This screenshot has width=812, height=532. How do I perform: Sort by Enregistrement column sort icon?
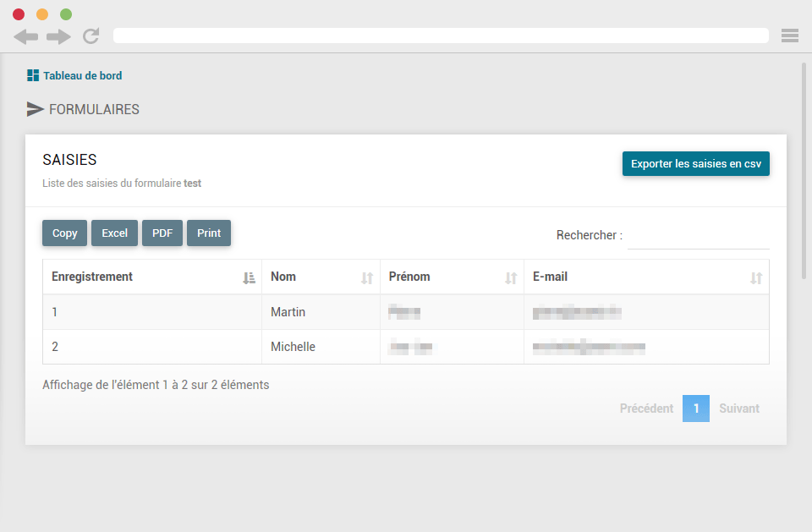point(249,278)
